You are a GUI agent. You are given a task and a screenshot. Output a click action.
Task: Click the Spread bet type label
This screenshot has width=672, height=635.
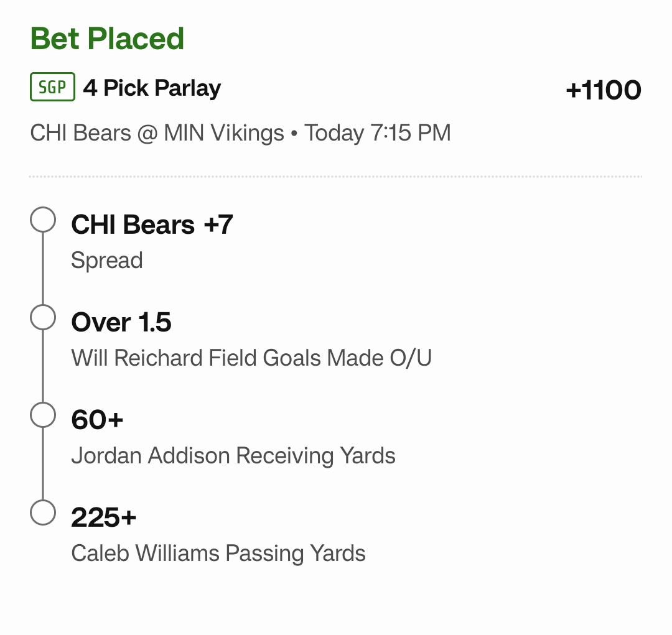click(x=107, y=261)
